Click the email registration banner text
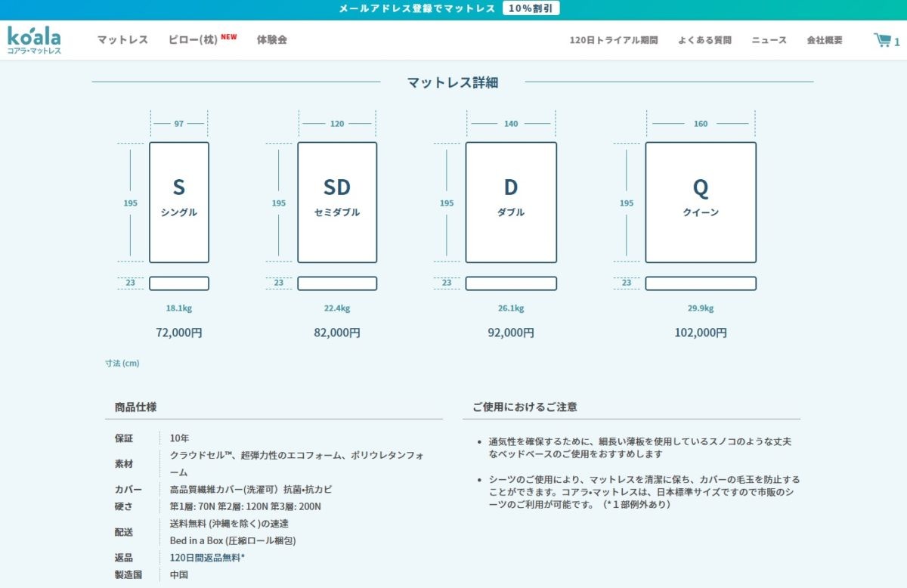Viewport: 907px width, 588px height. click(417, 9)
